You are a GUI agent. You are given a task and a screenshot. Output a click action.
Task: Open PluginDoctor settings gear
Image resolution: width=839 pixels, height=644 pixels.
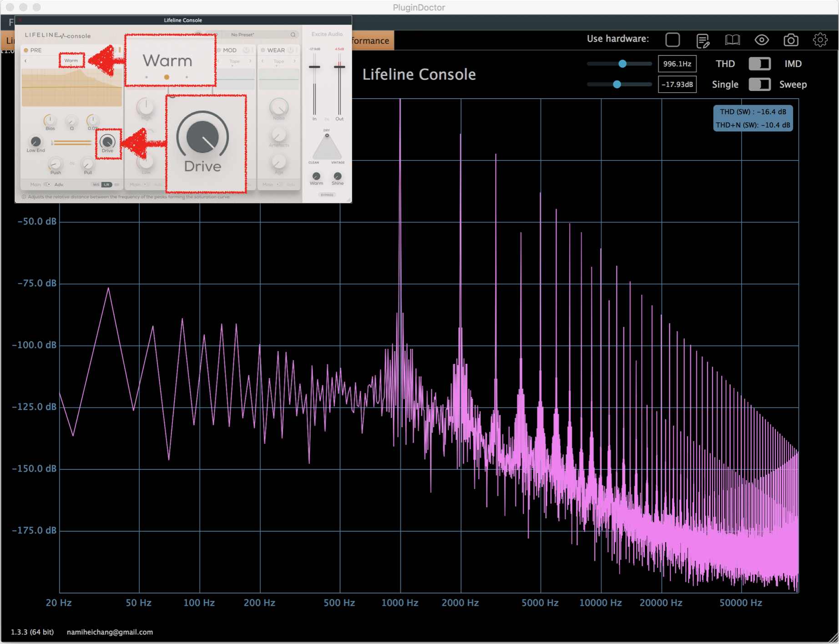(x=820, y=40)
